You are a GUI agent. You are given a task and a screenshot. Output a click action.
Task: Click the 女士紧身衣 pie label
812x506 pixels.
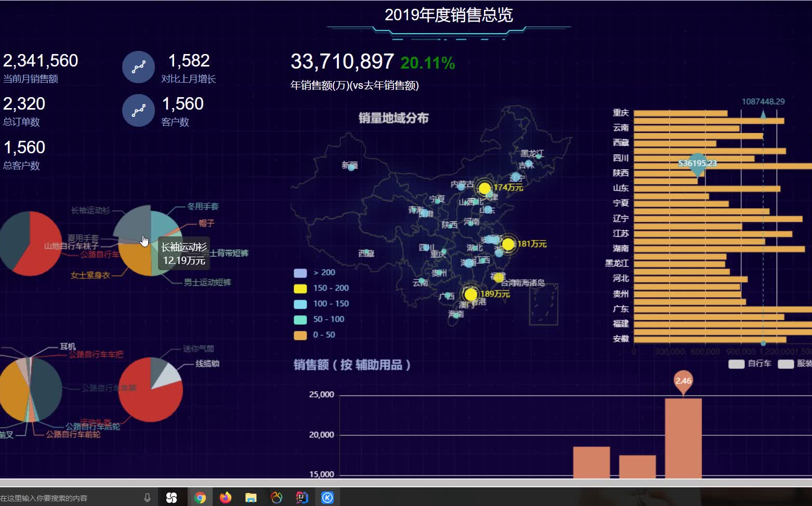[90, 275]
